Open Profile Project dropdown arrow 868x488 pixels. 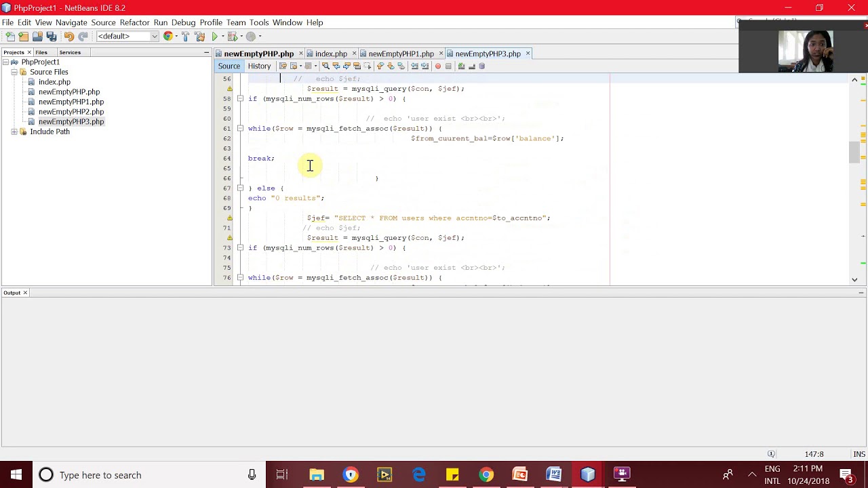point(260,36)
